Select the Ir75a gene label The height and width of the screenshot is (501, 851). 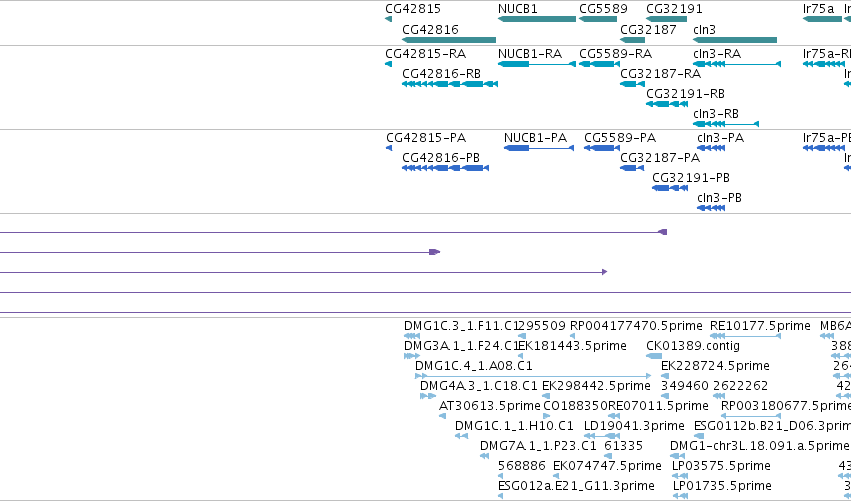(818, 9)
